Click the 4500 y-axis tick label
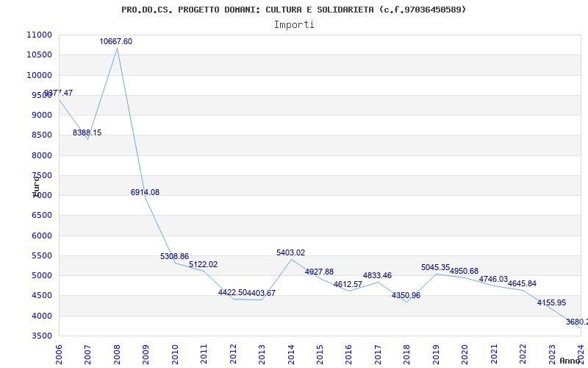 tap(42, 296)
